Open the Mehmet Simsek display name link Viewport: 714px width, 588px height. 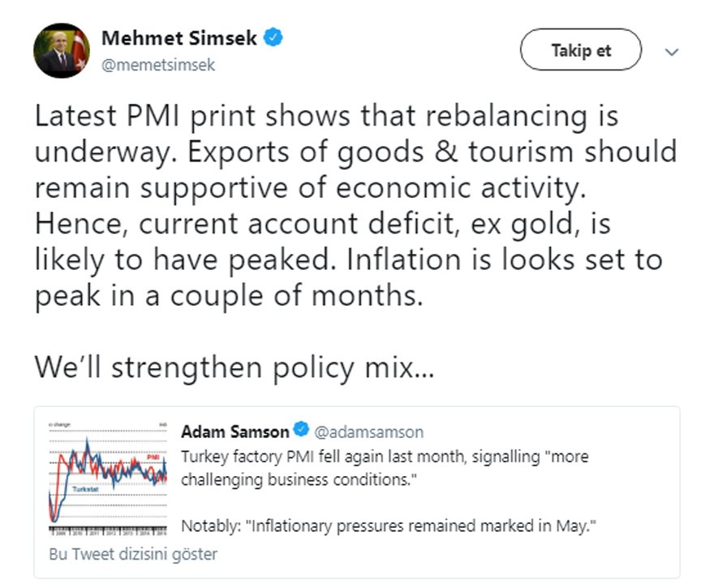(180, 38)
